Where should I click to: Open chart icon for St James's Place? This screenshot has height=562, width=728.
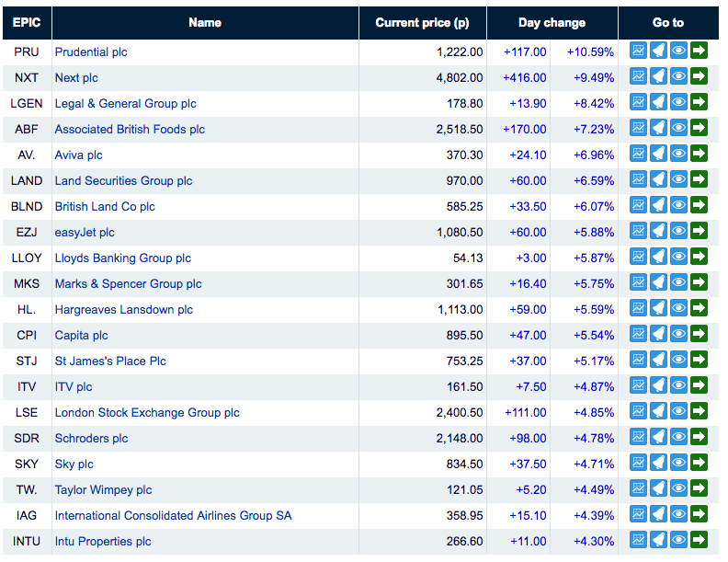click(x=638, y=360)
